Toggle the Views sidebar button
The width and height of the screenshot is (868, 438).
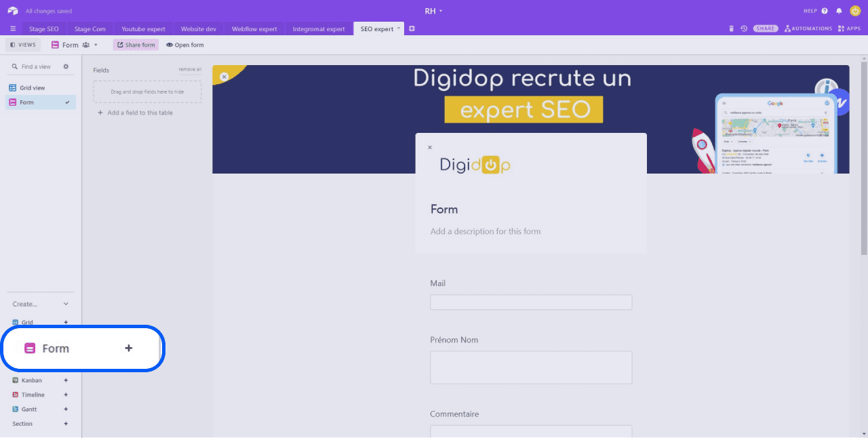[23, 45]
